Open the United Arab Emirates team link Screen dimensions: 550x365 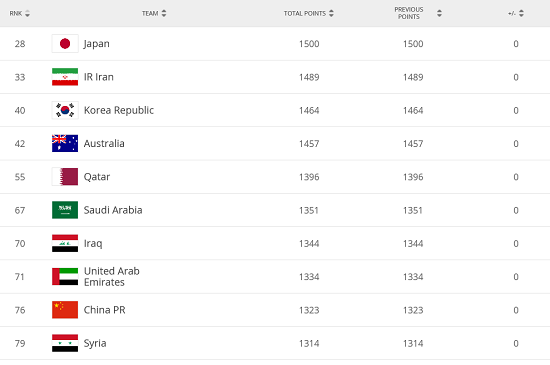click(x=112, y=277)
